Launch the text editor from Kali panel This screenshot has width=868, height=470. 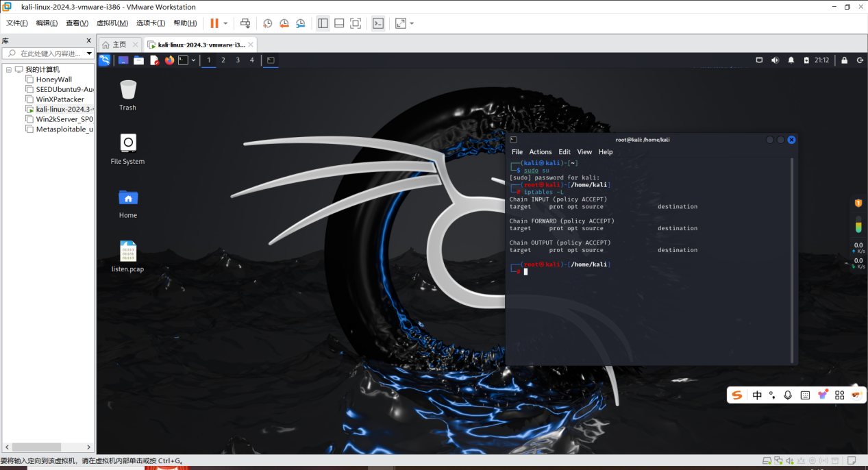coord(154,60)
